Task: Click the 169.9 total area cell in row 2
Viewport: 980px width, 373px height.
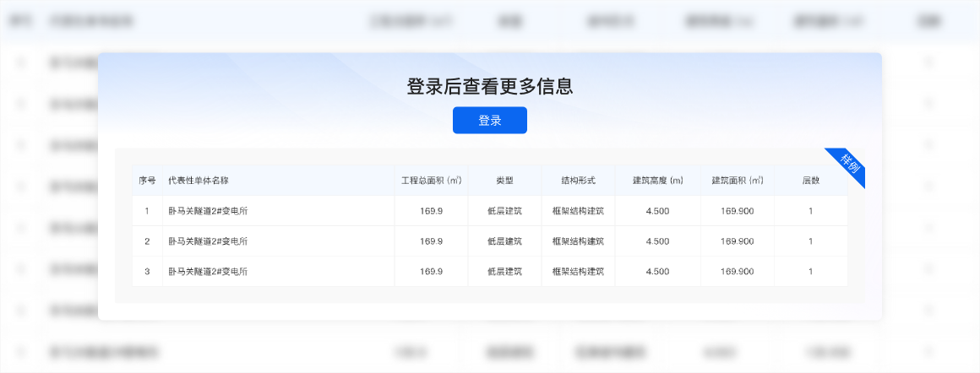Action: (431, 241)
